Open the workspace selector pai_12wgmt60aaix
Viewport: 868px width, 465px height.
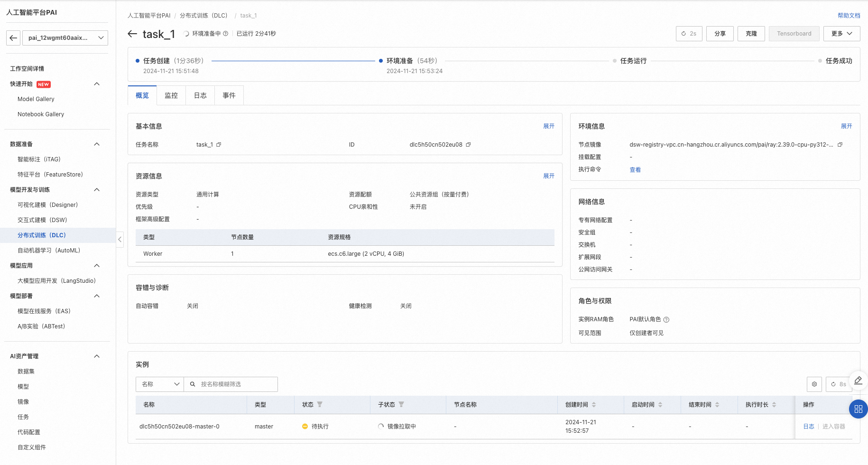(x=65, y=38)
